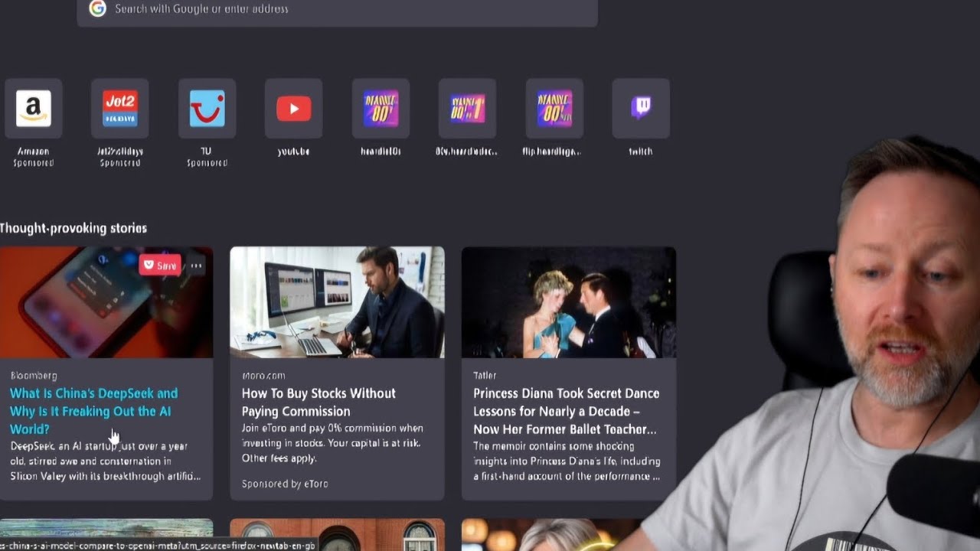980x551 pixels.
Task: Click the memoir description under Diana story
Action: pyautogui.click(x=567, y=461)
